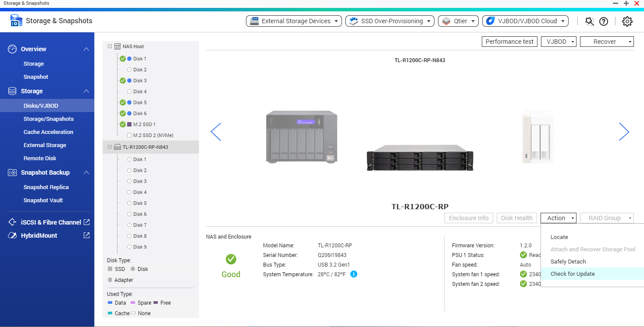Open the RAID Group dropdown

pos(607,218)
